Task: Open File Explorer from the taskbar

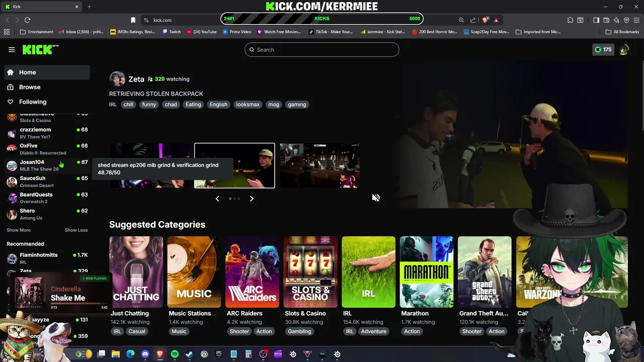Action: click(116, 354)
